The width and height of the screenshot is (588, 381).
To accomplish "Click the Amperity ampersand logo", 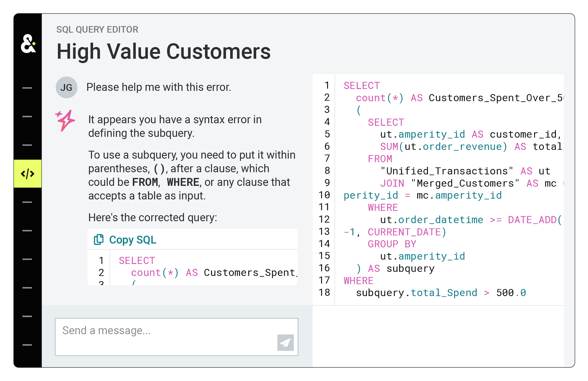I will [x=28, y=44].
